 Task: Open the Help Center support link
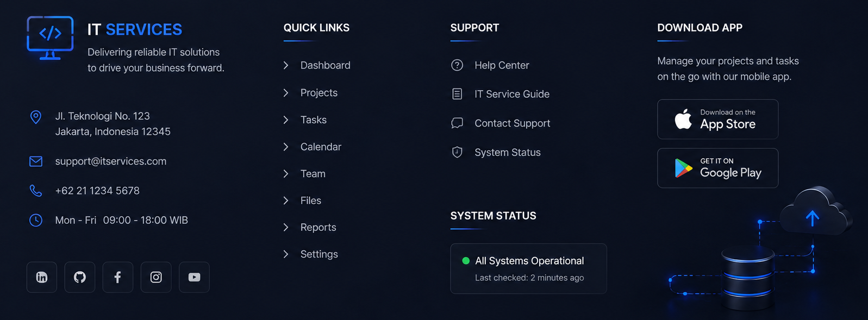coord(502,65)
